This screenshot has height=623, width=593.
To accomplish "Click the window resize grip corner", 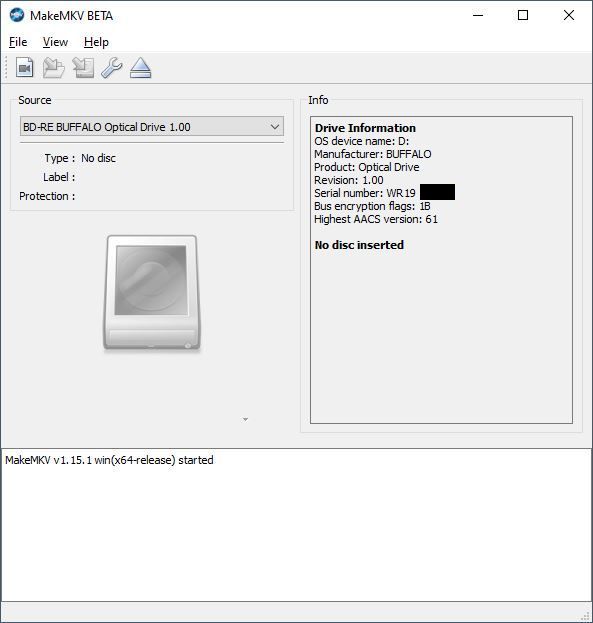I will [x=586, y=616].
